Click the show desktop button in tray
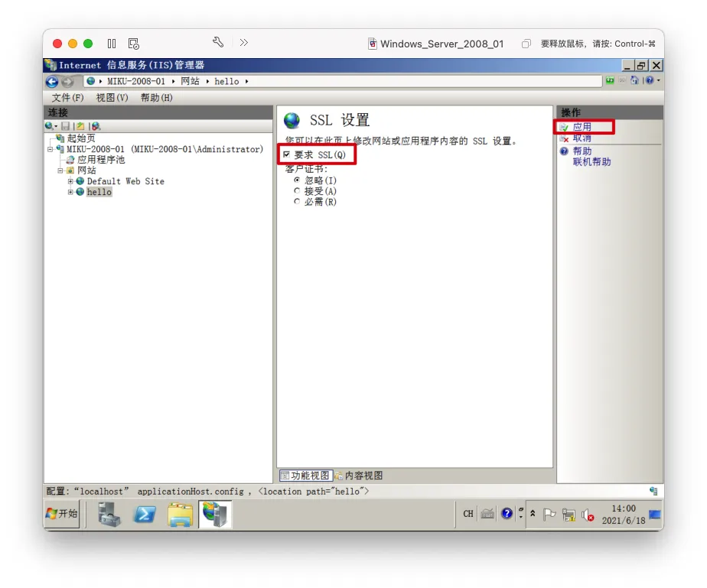Viewport: 707px width, 588px height. pos(655,514)
